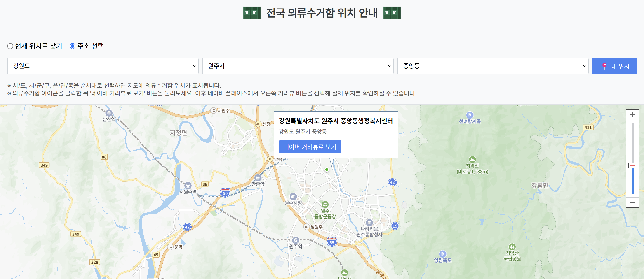Zoom out the map with minus button

point(632,202)
